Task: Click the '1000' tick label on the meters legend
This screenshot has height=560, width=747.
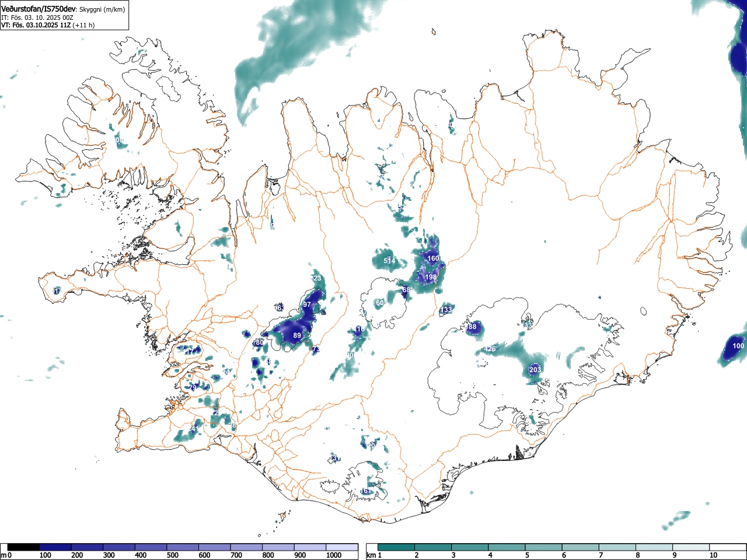Action: (334, 555)
